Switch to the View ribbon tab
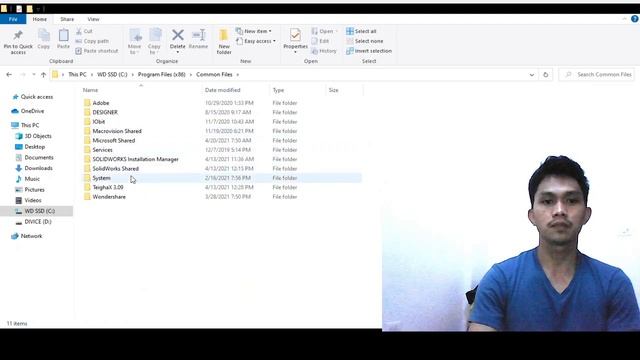Viewport: 640px width, 360px height. (x=93, y=19)
